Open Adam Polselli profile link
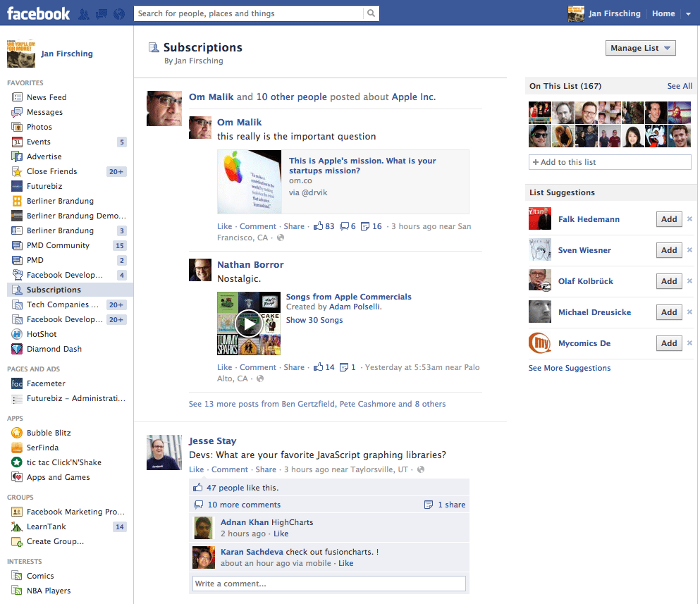700x604 pixels. [x=355, y=307]
